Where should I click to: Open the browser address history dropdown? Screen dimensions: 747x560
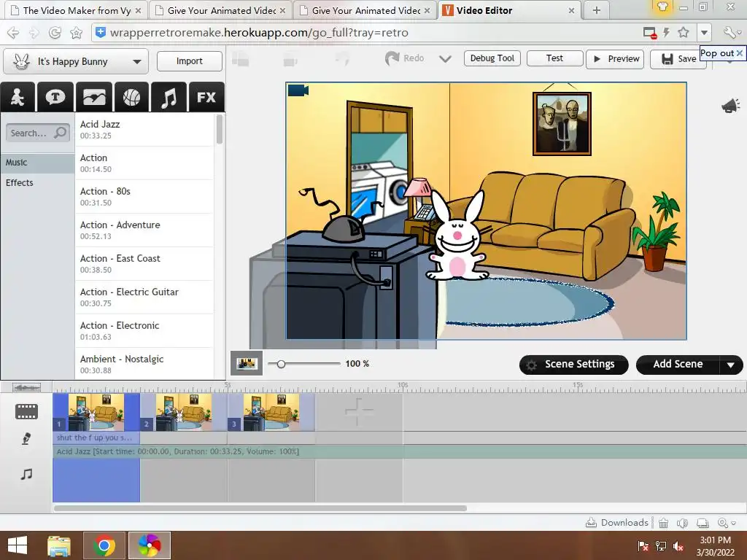pos(704,33)
